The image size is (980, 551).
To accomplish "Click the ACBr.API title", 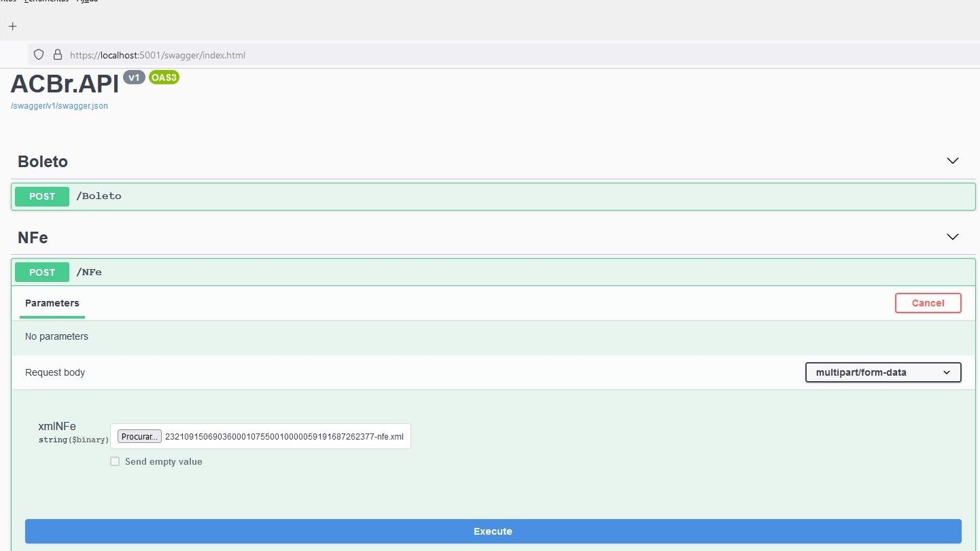I will (65, 84).
